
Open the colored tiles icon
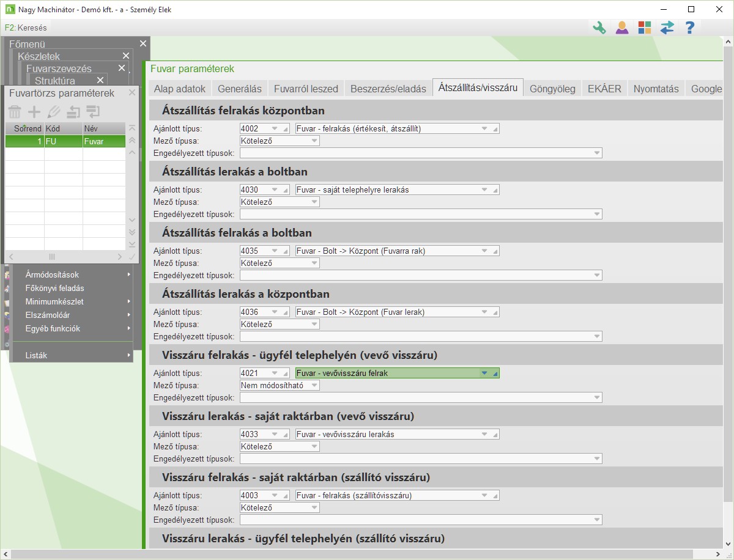click(645, 27)
